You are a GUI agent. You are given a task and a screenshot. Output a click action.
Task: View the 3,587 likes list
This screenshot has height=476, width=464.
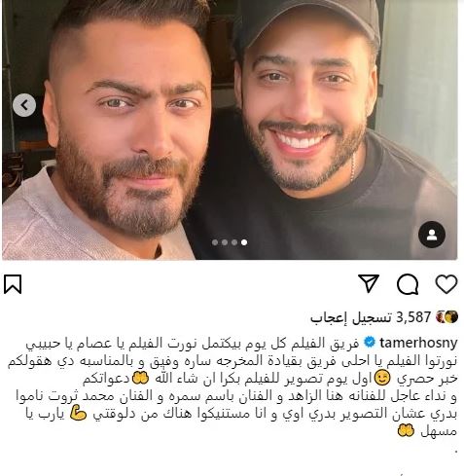pos(371,317)
